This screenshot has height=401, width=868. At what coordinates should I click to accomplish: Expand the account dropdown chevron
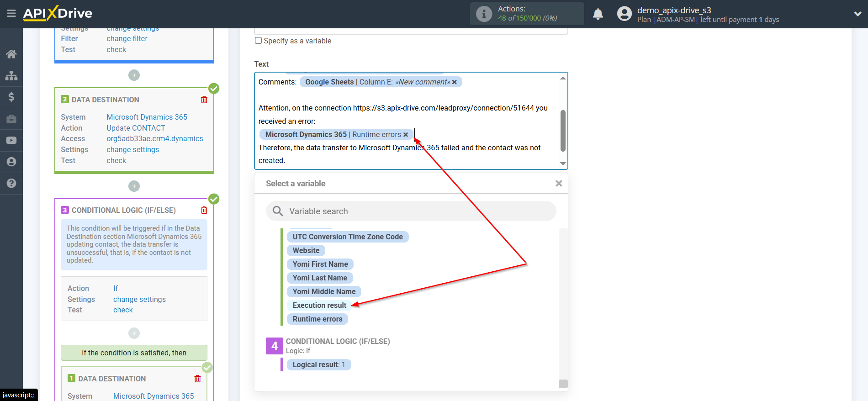[857, 14]
